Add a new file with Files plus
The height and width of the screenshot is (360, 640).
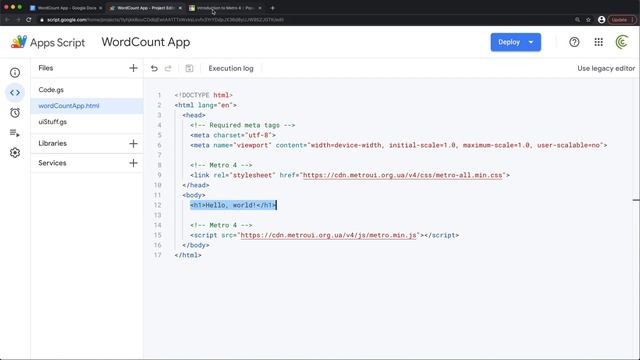pyautogui.click(x=133, y=68)
